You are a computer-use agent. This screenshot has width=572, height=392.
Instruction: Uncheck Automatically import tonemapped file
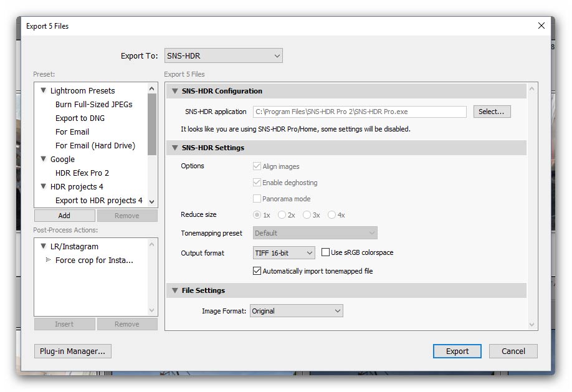pyautogui.click(x=257, y=271)
